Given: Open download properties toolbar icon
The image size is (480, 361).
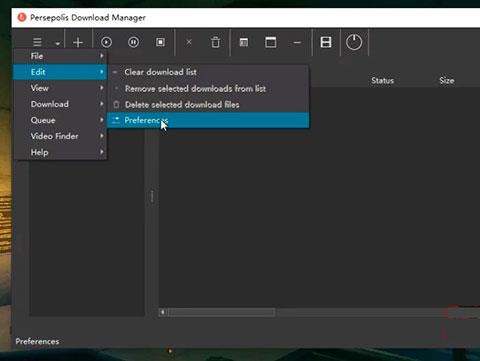Looking at the screenshot, I should (244, 42).
